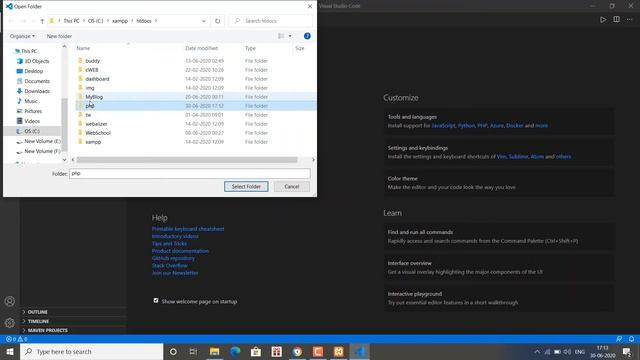
Task: Open Microsoft Edge from taskbar
Action: (x=235, y=352)
